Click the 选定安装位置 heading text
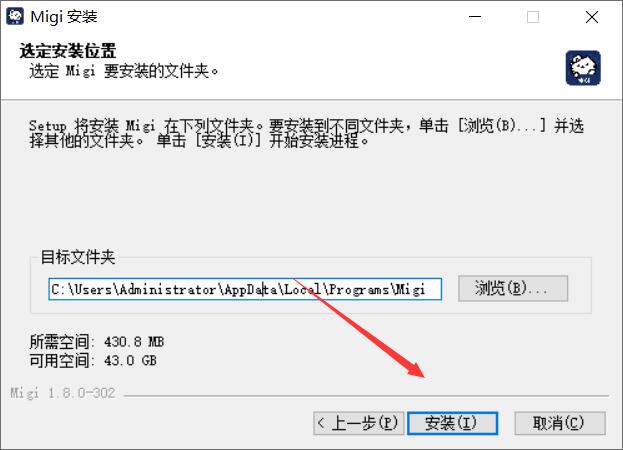 (x=68, y=51)
